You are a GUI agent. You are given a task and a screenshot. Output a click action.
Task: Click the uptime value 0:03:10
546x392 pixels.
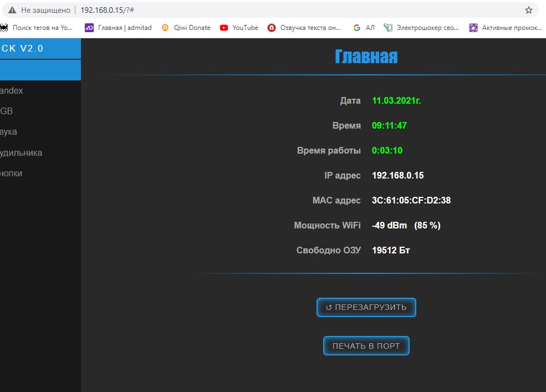point(387,150)
